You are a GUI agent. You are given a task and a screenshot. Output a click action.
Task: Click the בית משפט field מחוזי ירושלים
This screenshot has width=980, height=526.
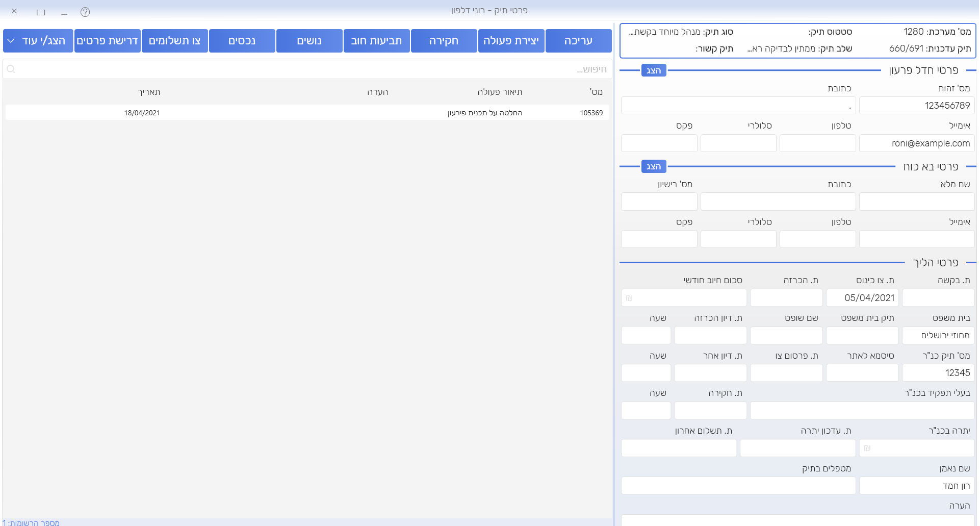pos(938,336)
